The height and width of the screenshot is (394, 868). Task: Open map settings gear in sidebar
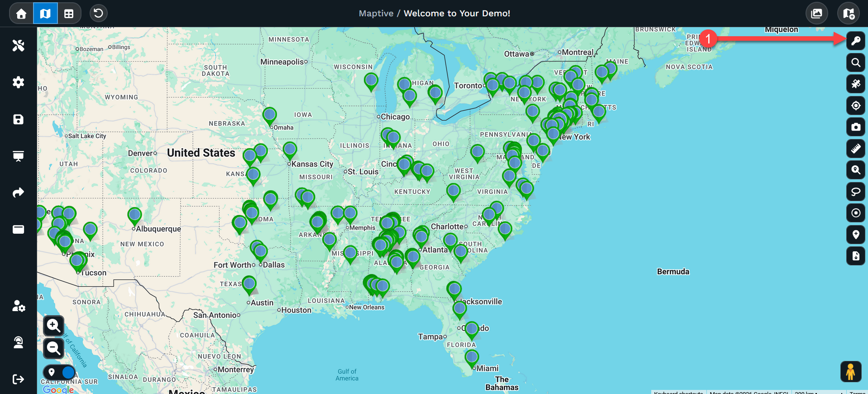click(x=18, y=82)
